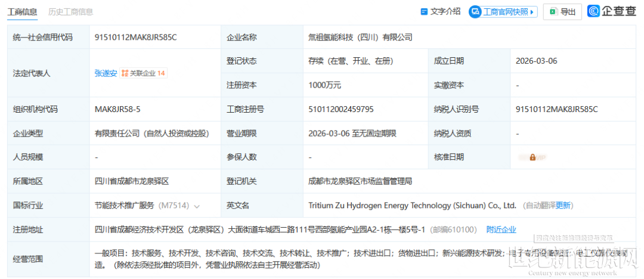Click the 工商官网快照 magnifier icon
The height and width of the screenshot is (279, 644).
tap(475, 11)
